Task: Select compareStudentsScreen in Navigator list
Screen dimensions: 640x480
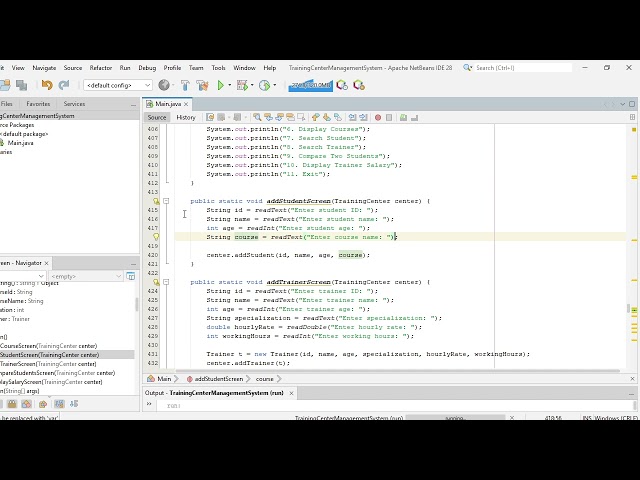Action: pos(58,373)
